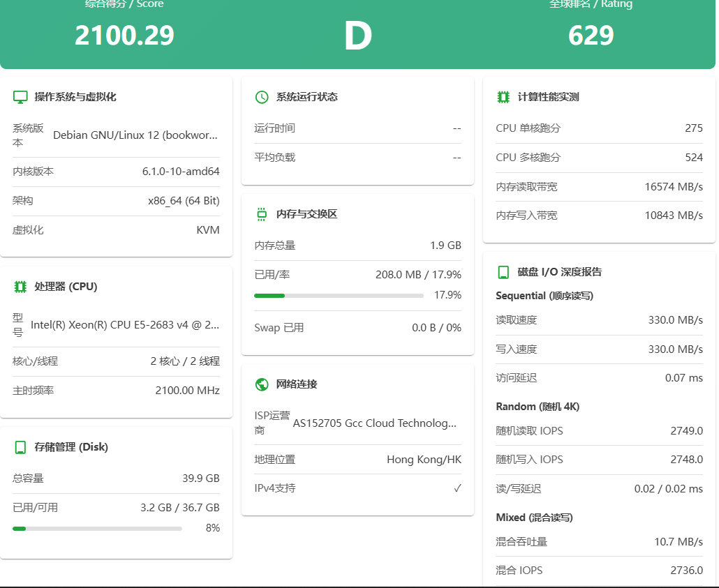Click random write IOPS 2748.0
The height and width of the screenshot is (588, 719).
[x=686, y=460]
